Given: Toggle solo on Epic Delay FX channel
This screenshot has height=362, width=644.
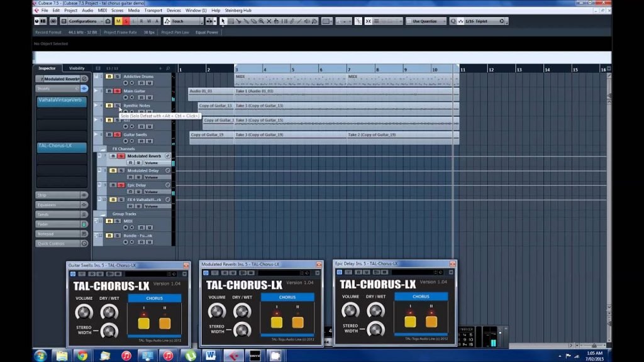Looking at the screenshot, I should click(121, 185).
